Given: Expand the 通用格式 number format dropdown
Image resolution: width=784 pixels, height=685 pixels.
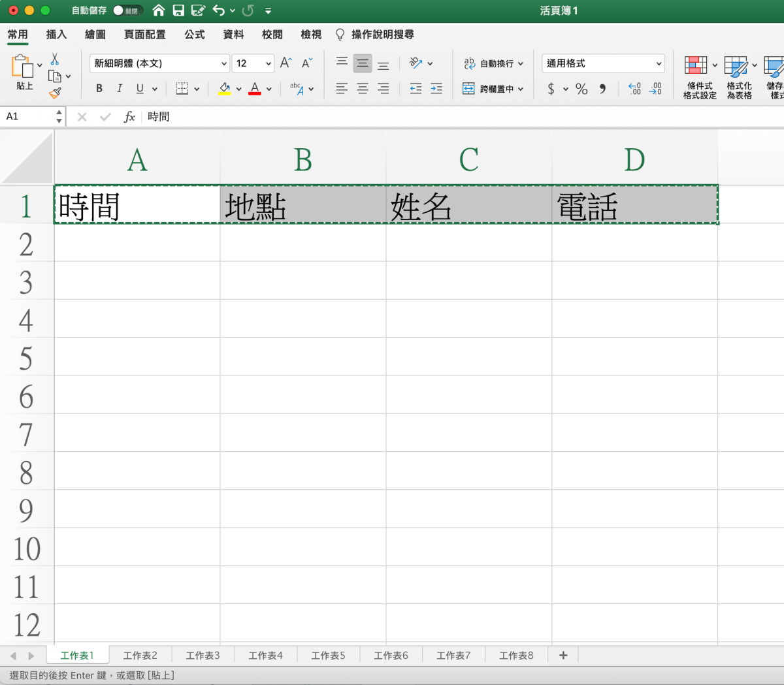Looking at the screenshot, I should point(659,63).
